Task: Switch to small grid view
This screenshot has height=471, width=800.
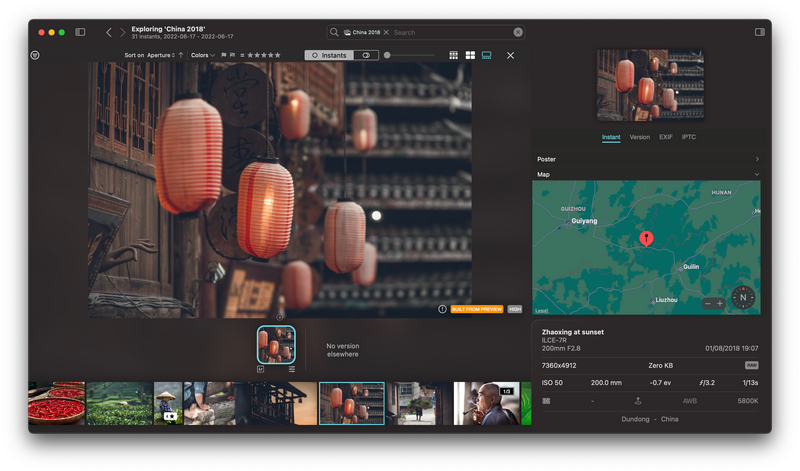Action: [453, 55]
